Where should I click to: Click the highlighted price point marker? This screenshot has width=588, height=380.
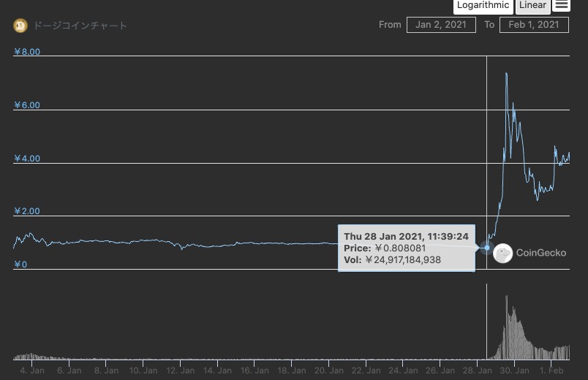(487, 248)
